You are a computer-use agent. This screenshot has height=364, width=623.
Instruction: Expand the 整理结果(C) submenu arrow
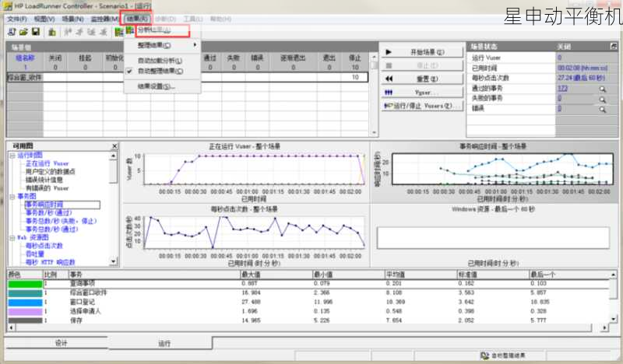click(x=195, y=45)
